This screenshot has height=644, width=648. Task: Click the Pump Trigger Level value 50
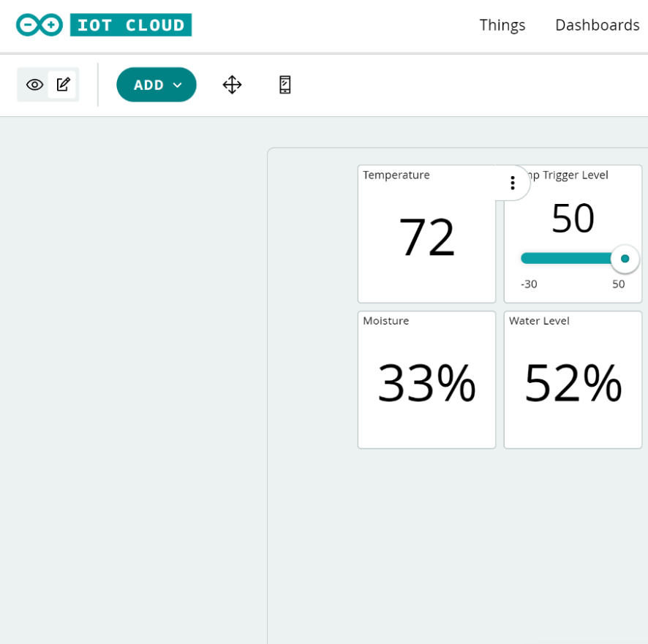pyautogui.click(x=573, y=218)
